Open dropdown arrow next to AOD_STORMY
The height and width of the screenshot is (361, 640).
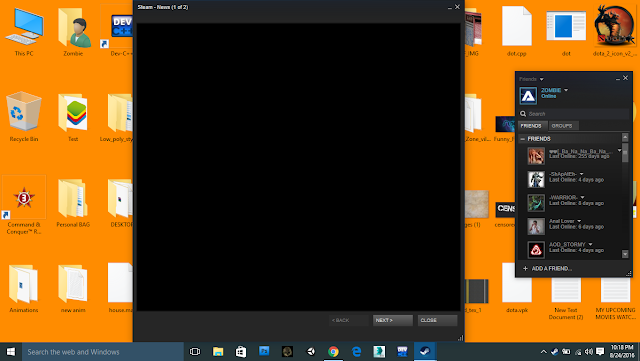click(x=590, y=244)
